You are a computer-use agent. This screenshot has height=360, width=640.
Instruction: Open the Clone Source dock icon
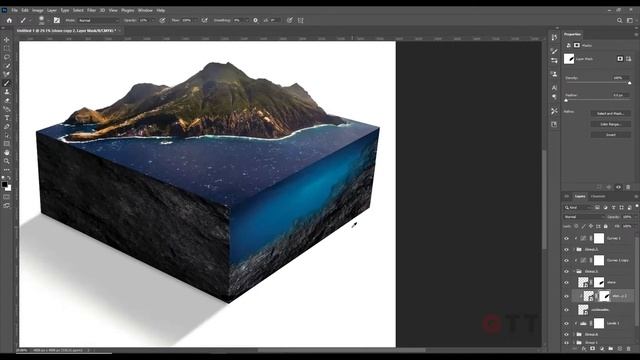point(554,74)
